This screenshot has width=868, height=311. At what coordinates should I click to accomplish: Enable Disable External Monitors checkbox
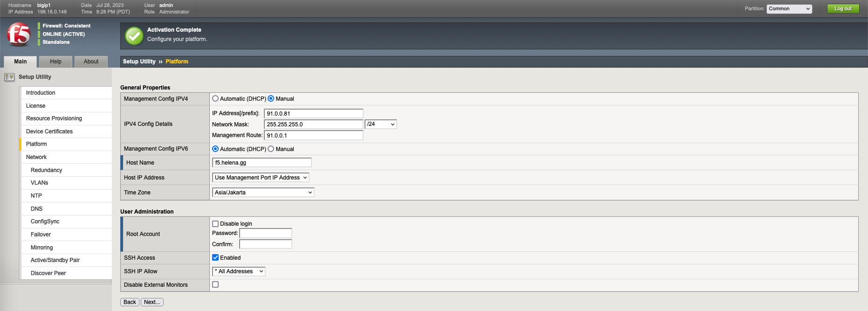[215, 284]
